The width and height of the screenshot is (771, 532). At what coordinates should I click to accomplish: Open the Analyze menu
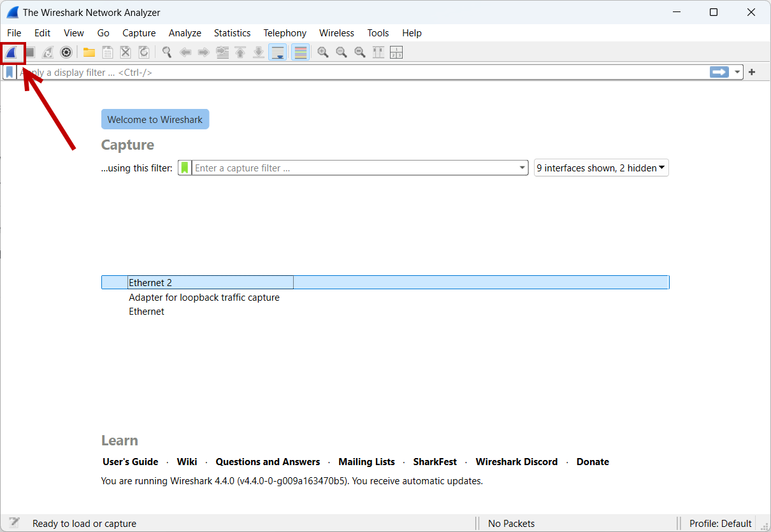pos(185,33)
